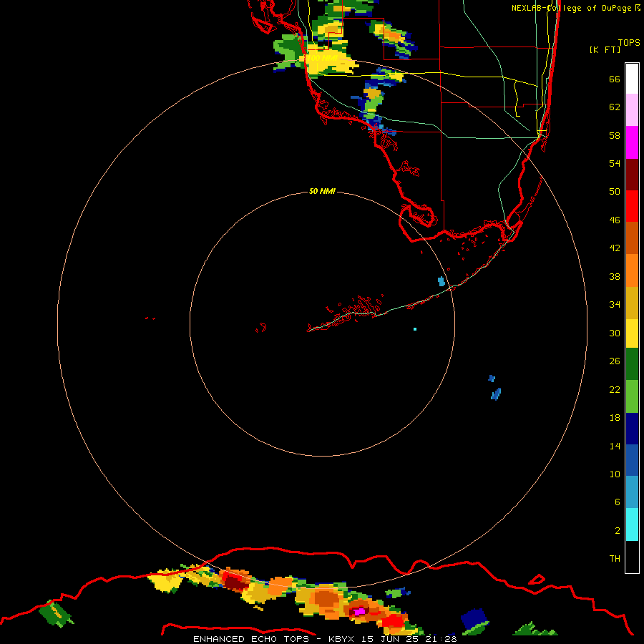The width and height of the screenshot is (644, 644).
Task: Click the legend value 10
Action: [615, 474]
